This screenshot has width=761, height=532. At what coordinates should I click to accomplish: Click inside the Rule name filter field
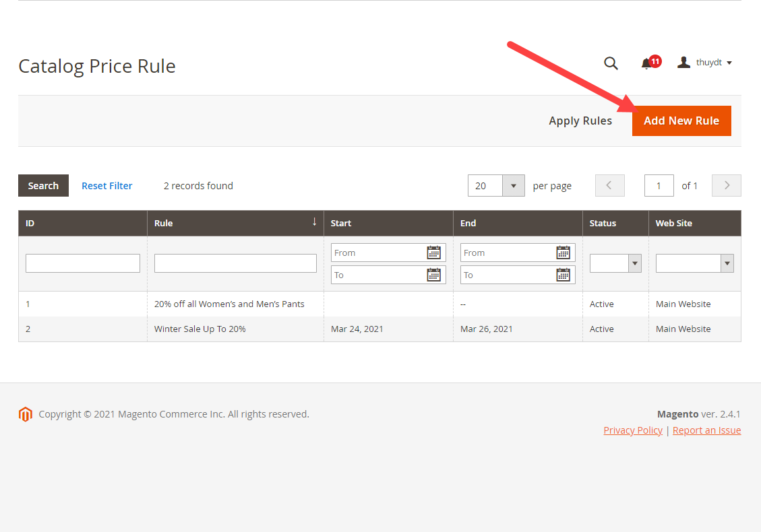tap(235, 263)
